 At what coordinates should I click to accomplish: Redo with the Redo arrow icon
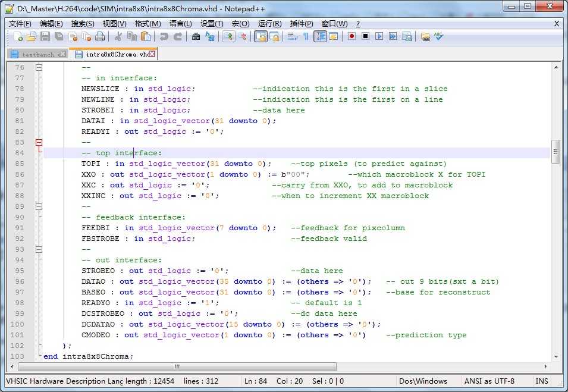tap(177, 36)
